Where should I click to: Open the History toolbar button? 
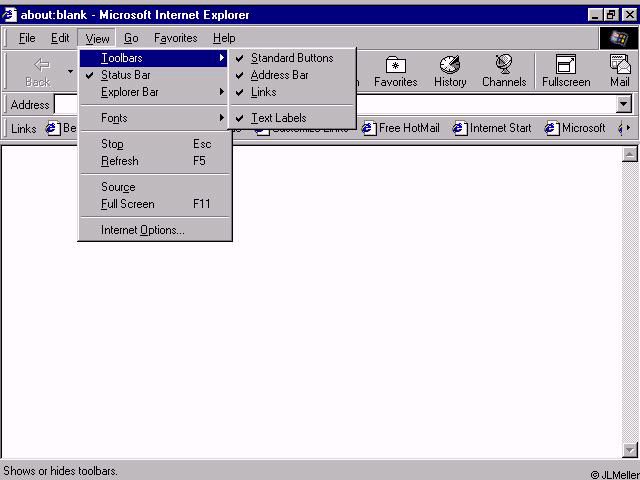pos(450,71)
